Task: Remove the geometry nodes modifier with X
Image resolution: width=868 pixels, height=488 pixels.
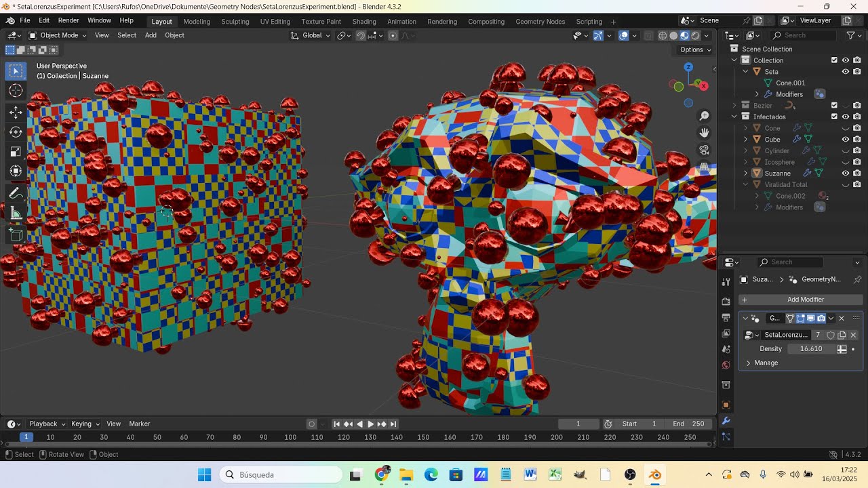Action: (x=842, y=318)
